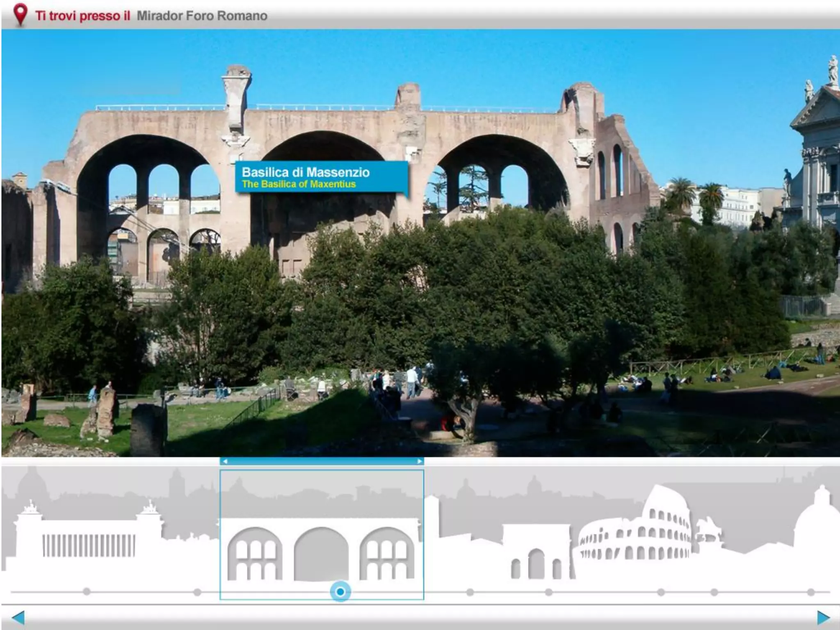Click small right arrow on blue viewport bar
Viewport: 840px width, 630px height.
tap(419, 461)
